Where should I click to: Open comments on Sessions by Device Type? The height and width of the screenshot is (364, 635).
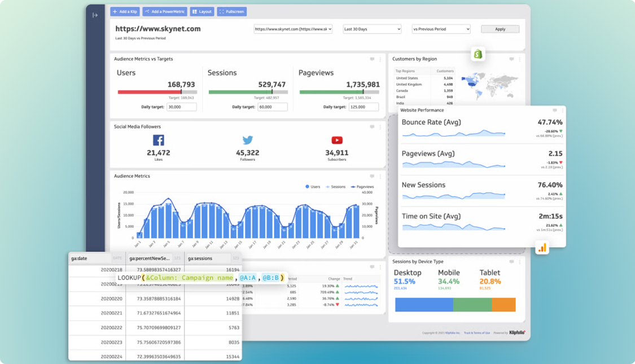[x=511, y=262]
